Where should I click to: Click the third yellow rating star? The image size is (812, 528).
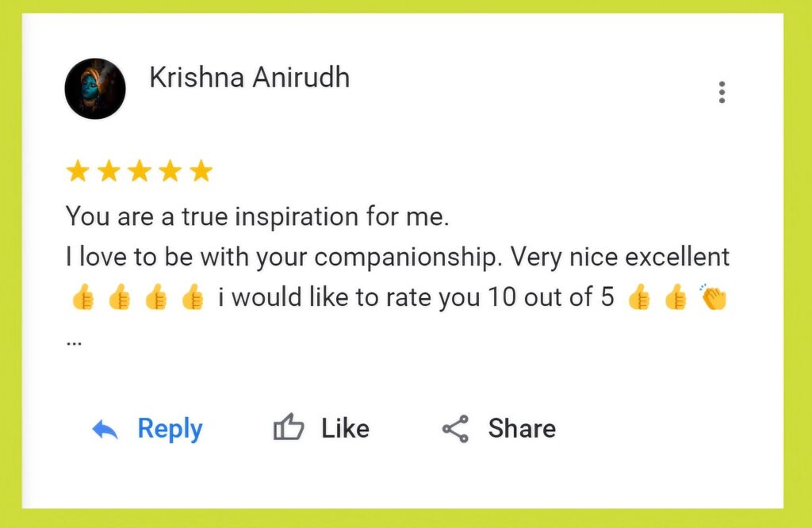click(x=140, y=170)
